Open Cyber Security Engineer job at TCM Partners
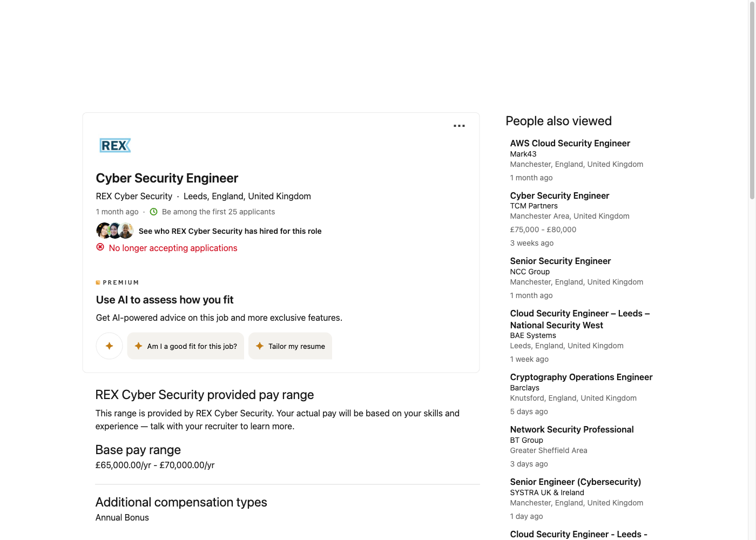Viewport: 756px width, 540px height. click(559, 195)
